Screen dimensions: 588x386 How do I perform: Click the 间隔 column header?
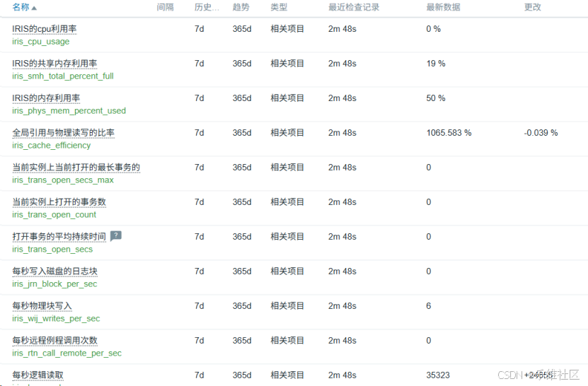tap(165, 7)
